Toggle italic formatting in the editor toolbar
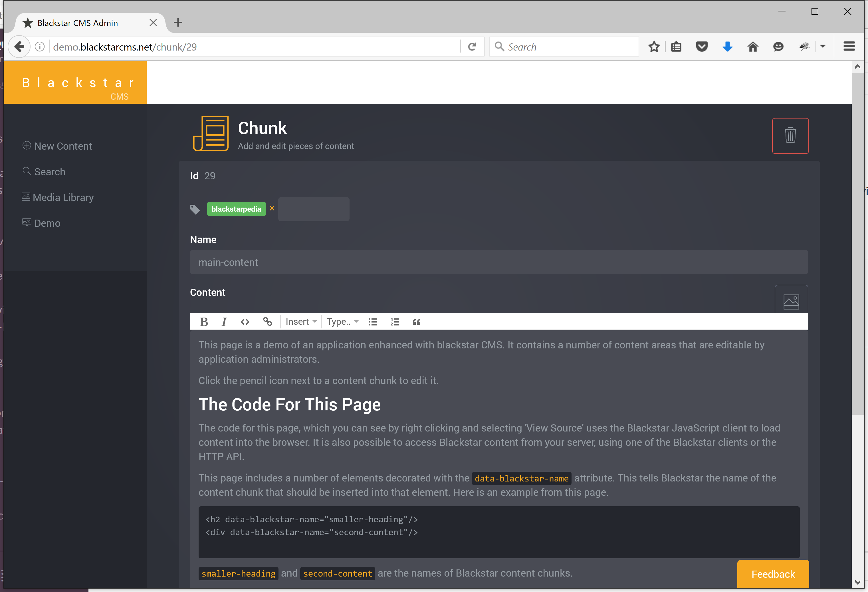Viewport: 868px width, 592px height. [224, 322]
